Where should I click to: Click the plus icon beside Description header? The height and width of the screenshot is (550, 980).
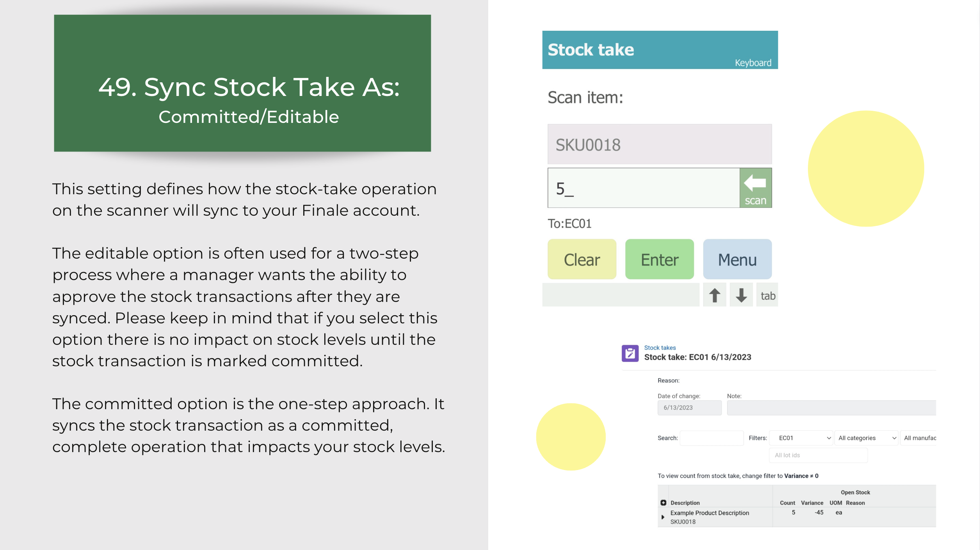coord(663,503)
